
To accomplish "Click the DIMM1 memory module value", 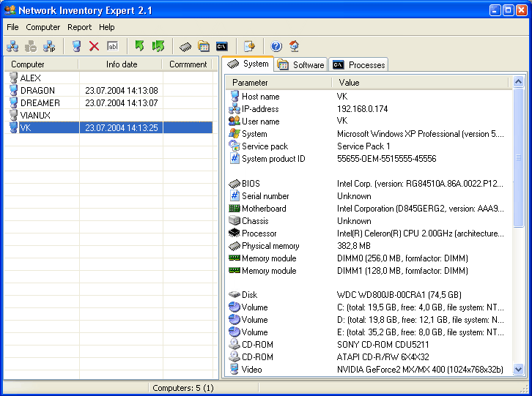I will point(402,271).
